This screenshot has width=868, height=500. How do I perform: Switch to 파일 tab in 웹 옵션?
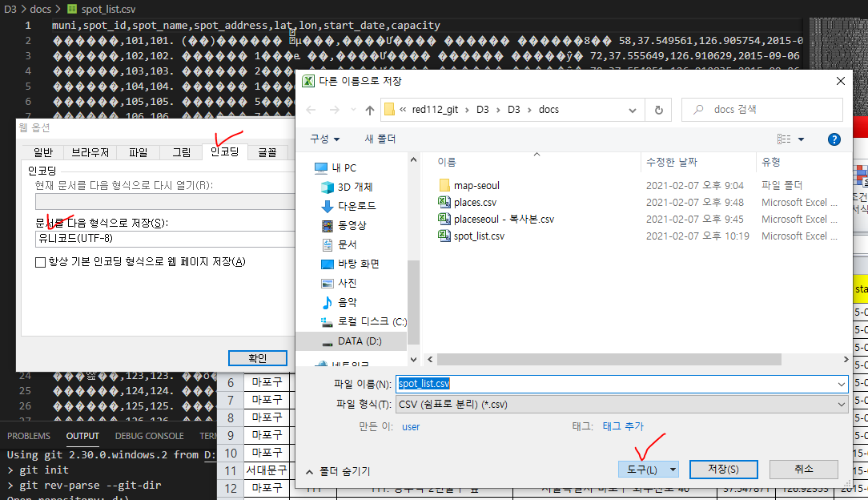pos(138,152)
